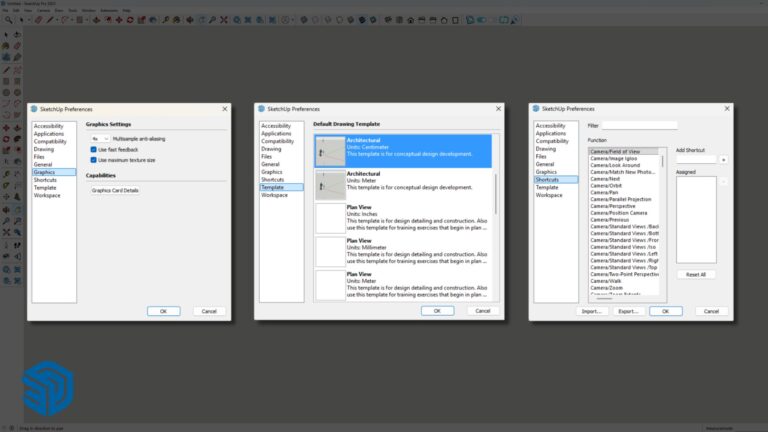Click the house view icon in top toolbar

[x=410, y=20]
